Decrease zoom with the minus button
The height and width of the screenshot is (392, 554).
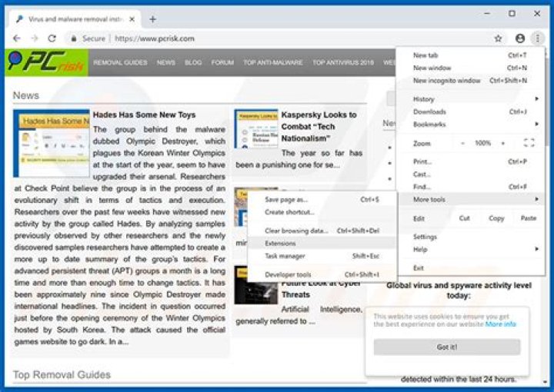[463, 143]
